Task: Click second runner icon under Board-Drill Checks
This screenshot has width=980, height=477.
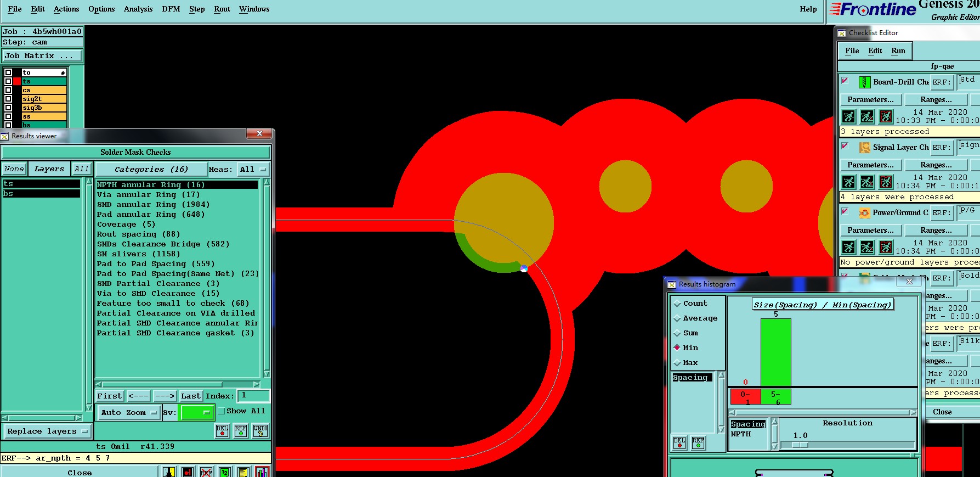Action: (868, 116)
